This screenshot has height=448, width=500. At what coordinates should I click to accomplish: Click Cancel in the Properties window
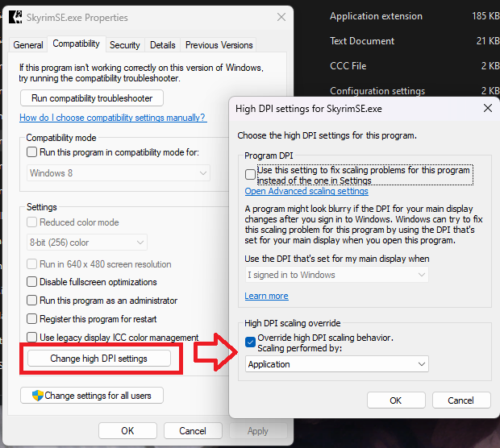193,431
